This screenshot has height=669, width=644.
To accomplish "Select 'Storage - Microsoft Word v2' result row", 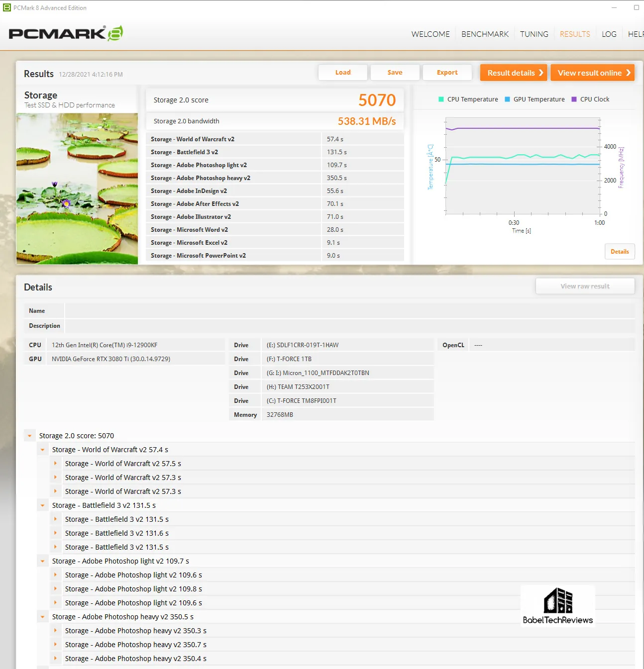I will click(275, 230).
